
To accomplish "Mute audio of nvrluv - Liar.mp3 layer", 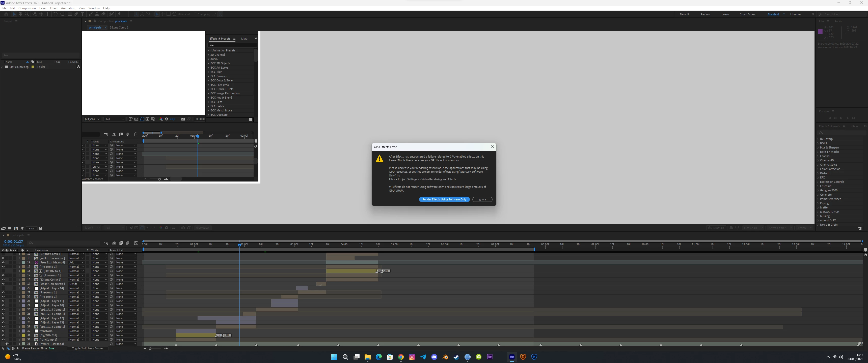I will click(x=7, y=344).
